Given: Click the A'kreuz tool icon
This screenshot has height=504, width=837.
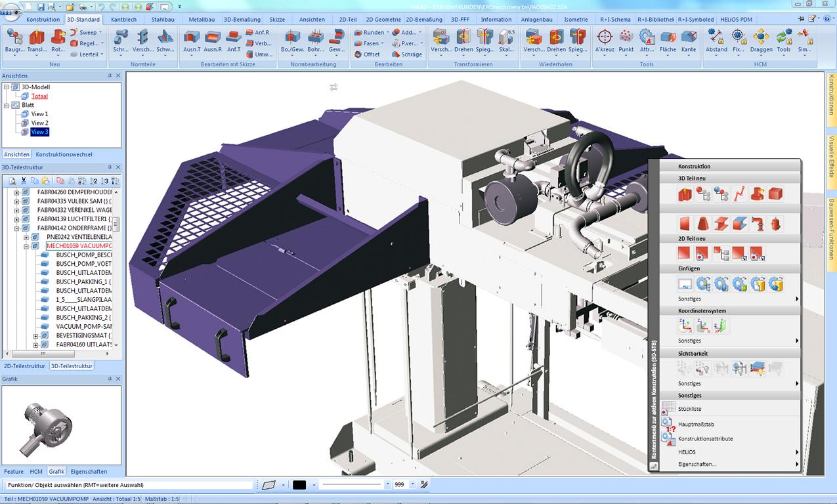Looking at the screenshot, I should [604, 41].
